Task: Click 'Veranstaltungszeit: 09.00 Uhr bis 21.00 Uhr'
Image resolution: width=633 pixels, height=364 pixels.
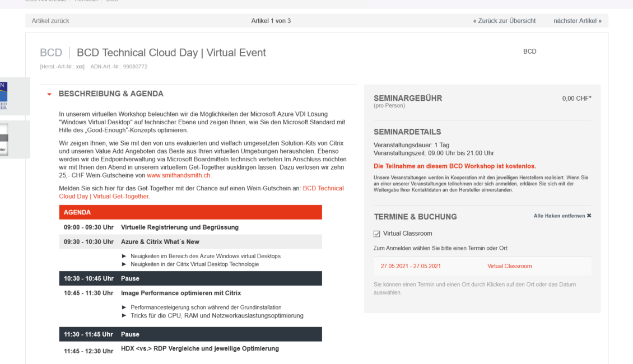Action: point(434,153)
